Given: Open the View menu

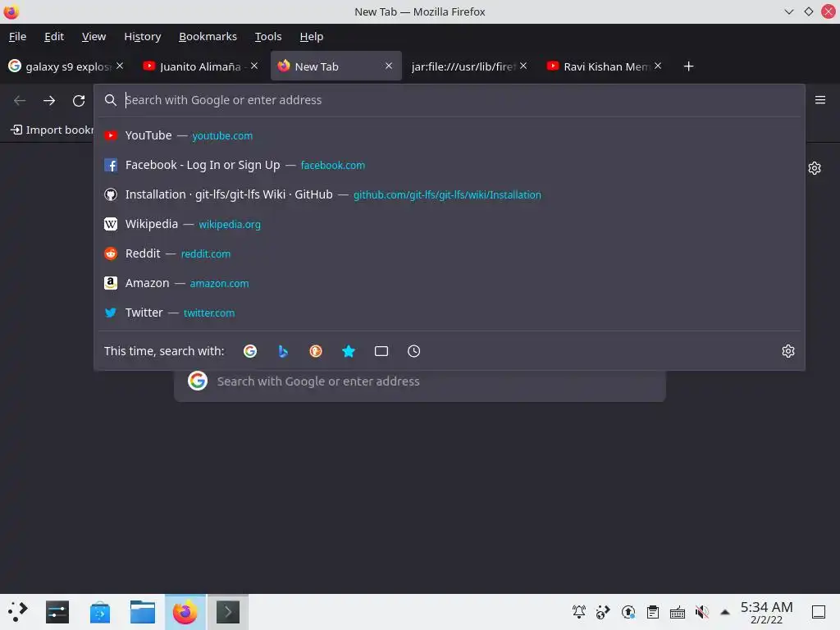Looking at the screenshot, I should tap(94, 36).
